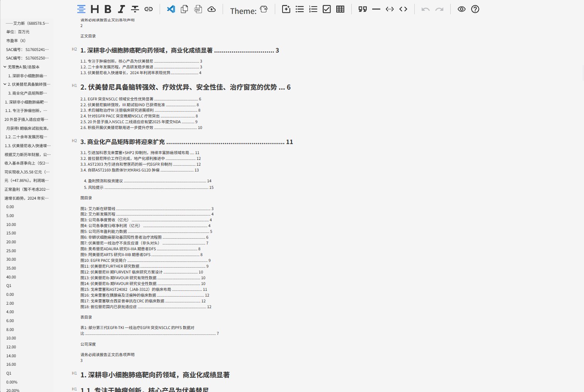Select outline item 1.2. 二十余年发展历程
The width and height of the screenshot is (584, 392).
(x=26, y=137)
